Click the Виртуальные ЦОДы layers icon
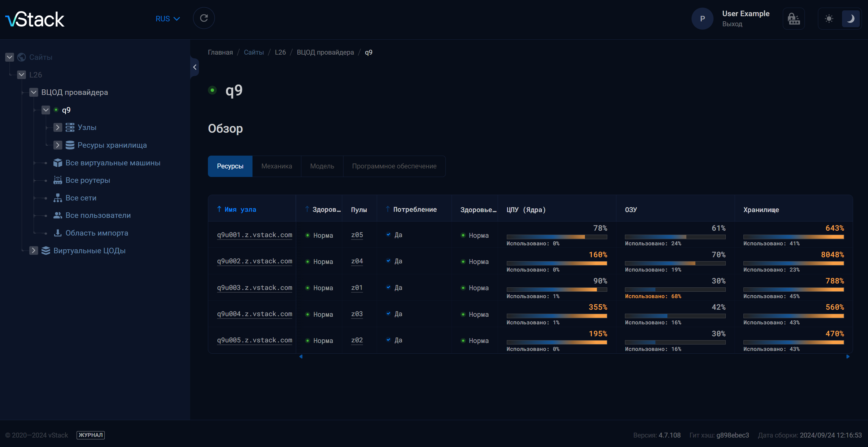Viewport: 868px width, 447px height. (45, 251)
